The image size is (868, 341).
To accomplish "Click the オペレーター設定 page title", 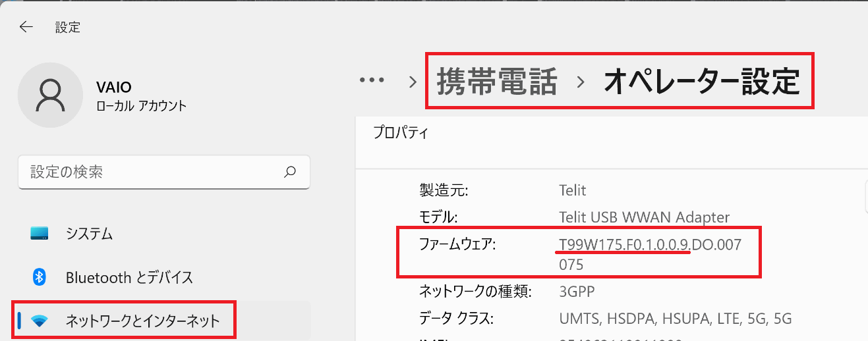I will point(702,82).
